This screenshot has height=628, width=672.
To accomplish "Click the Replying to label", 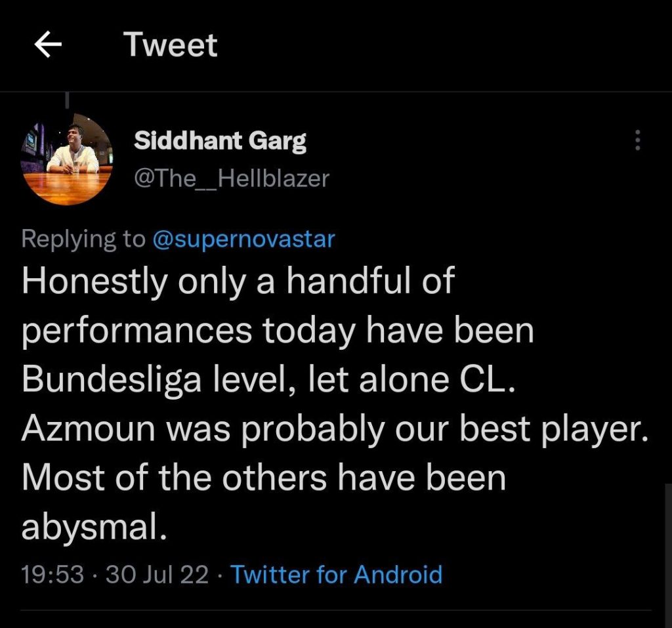I will point(83,239).
